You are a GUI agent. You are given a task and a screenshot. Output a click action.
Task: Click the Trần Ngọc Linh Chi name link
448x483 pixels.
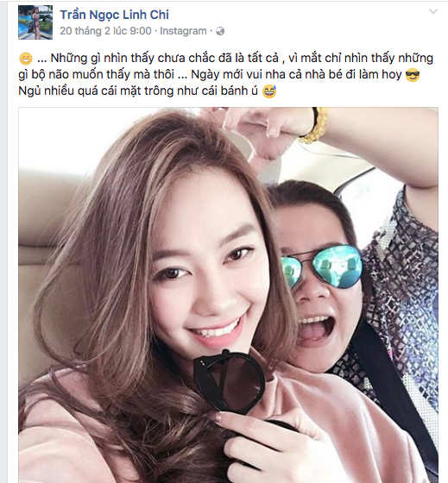115,15
